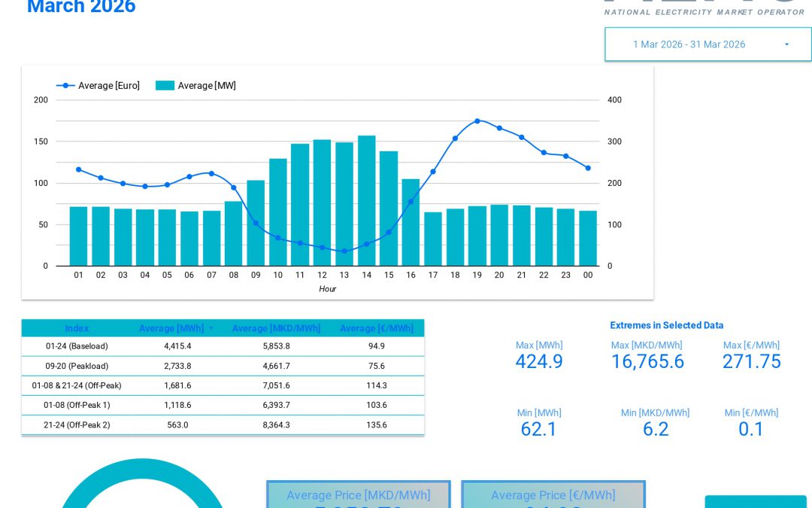Select the 09-20 (Peakload) table row
Screen dimensions: 812x508
(223, 367)
